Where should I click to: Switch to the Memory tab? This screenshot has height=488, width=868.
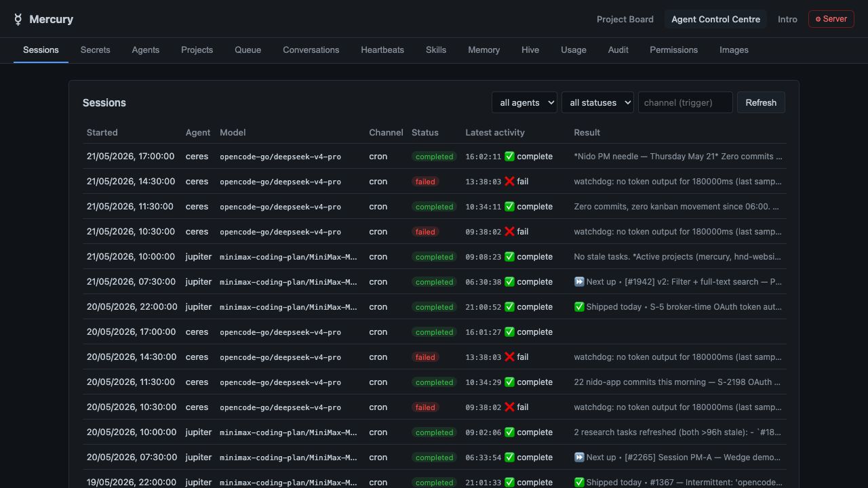(x=484, y=50)
